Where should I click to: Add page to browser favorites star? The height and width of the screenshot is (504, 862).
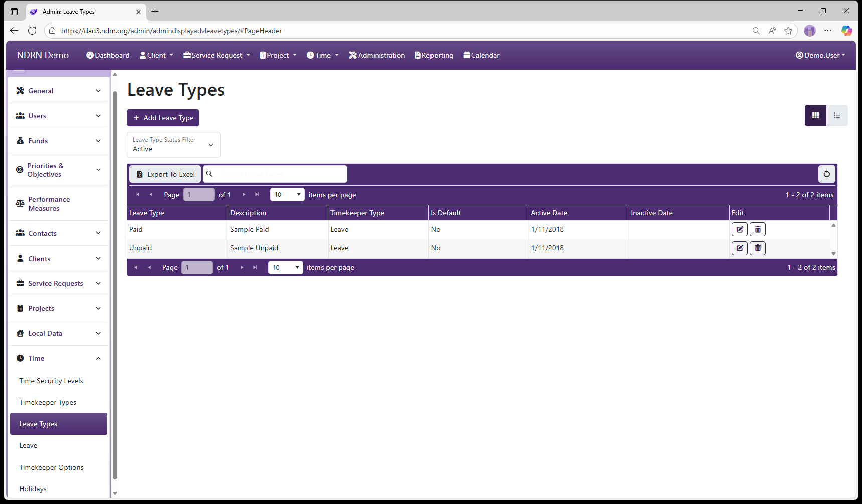[788, 31]
